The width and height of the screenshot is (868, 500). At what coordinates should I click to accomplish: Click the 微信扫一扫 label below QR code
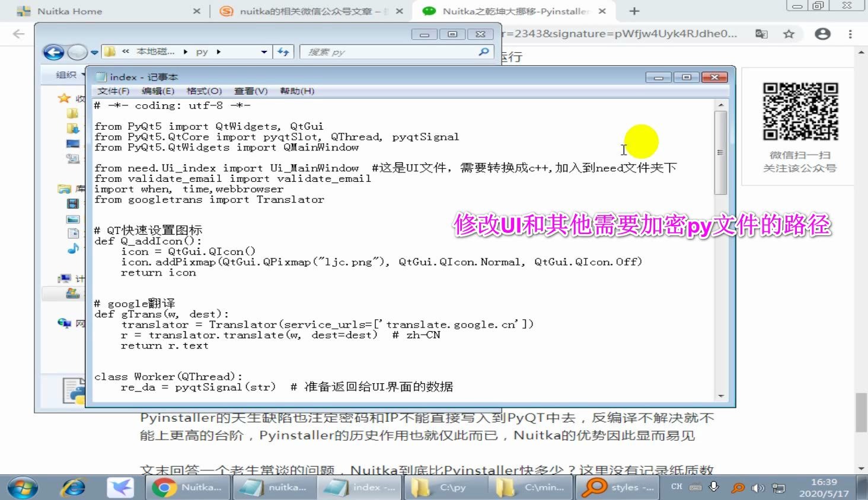click(x=799, y=155)
